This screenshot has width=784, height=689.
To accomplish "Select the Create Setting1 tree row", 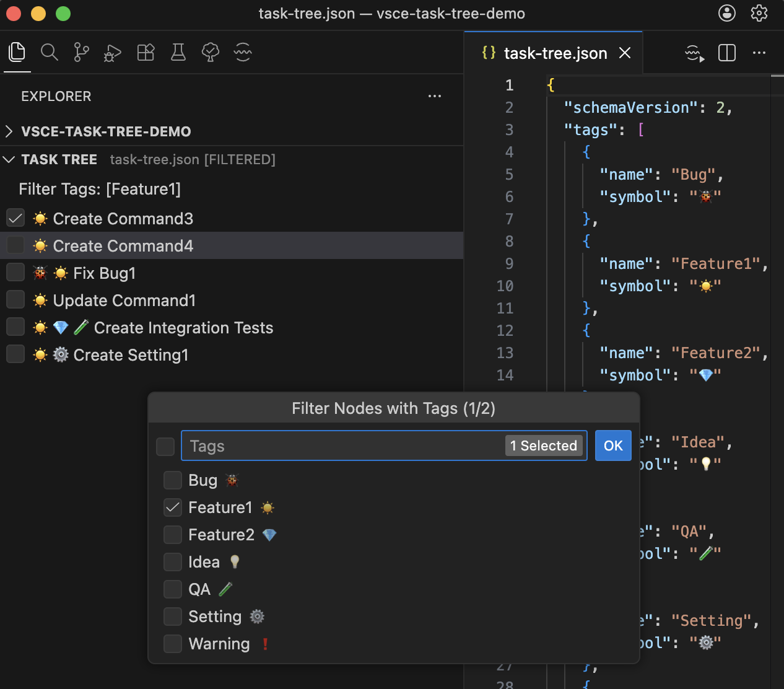I will [x=232, y=354].
